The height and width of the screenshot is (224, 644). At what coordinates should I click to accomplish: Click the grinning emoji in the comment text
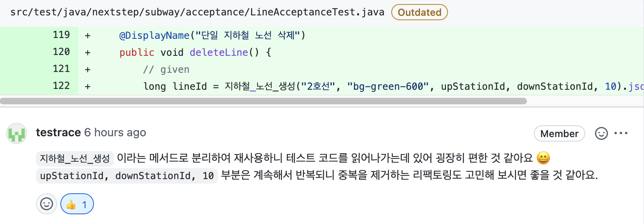(543, 158)
